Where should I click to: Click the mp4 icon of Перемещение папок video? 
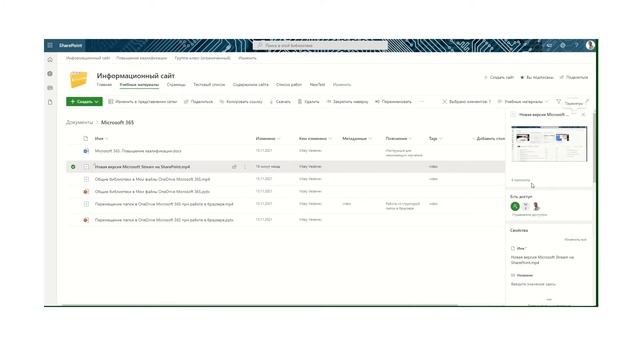pyautogui.click(x=86, y=204)
